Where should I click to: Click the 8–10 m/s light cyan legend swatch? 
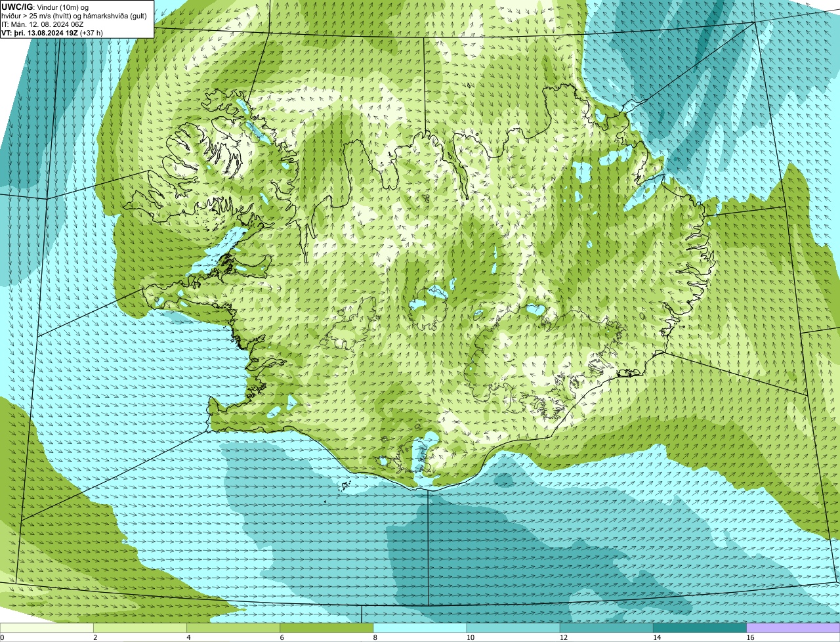(x=420, y=628)
